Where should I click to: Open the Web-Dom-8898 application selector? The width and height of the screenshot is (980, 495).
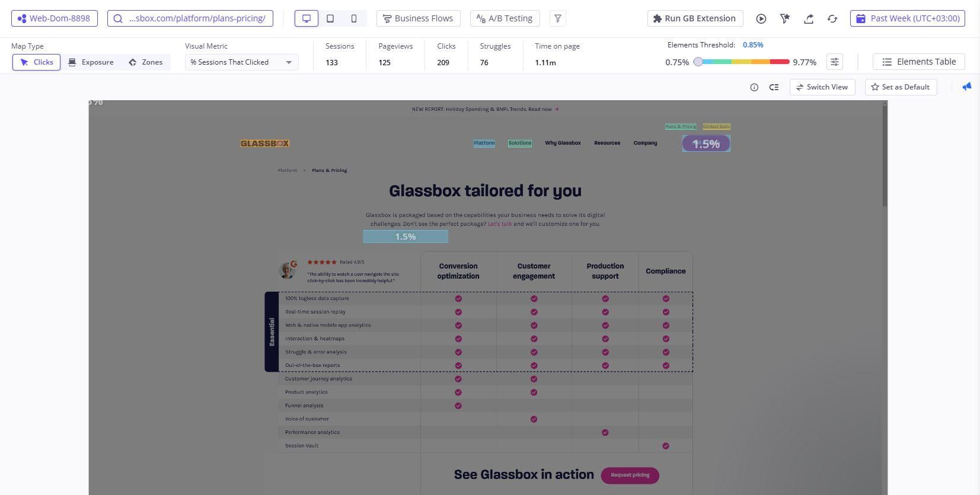[55, 18]
